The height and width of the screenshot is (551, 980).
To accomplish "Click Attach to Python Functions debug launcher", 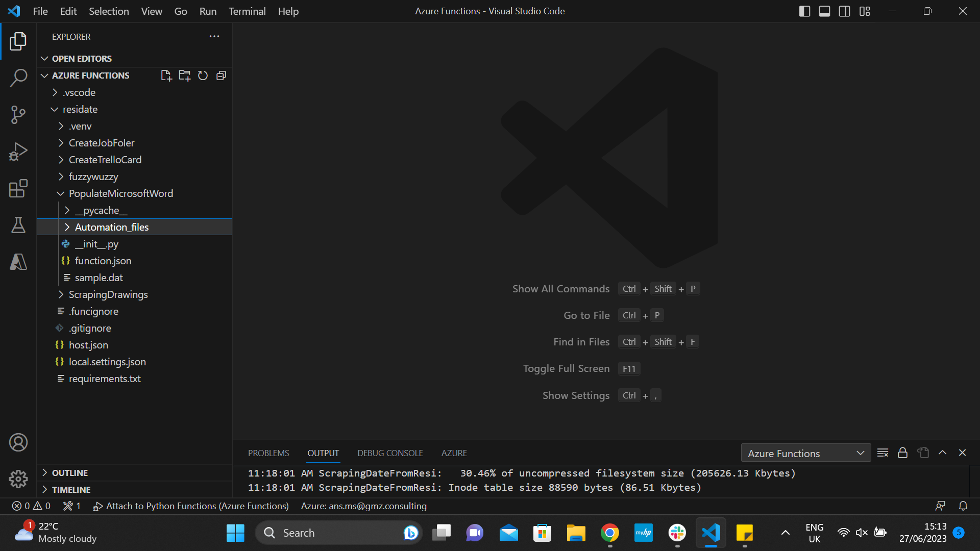I will point(191,506).
